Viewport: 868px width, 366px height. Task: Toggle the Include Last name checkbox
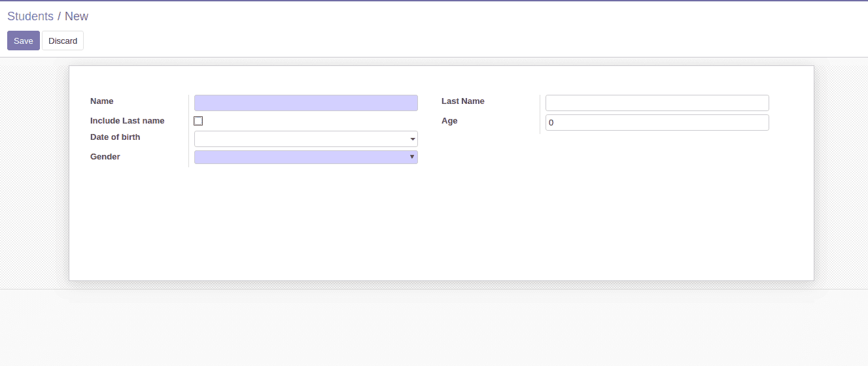coord(198,121)
